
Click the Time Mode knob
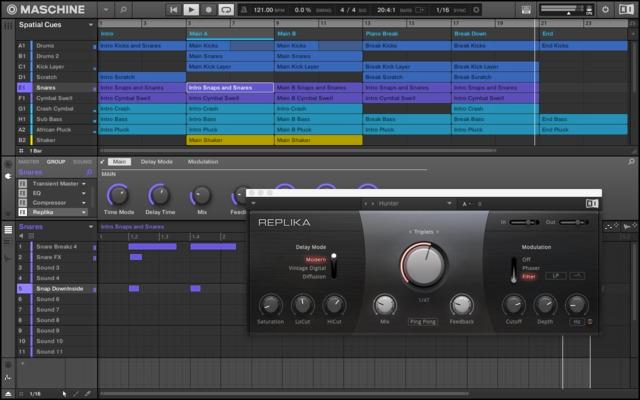pos(118,195)
